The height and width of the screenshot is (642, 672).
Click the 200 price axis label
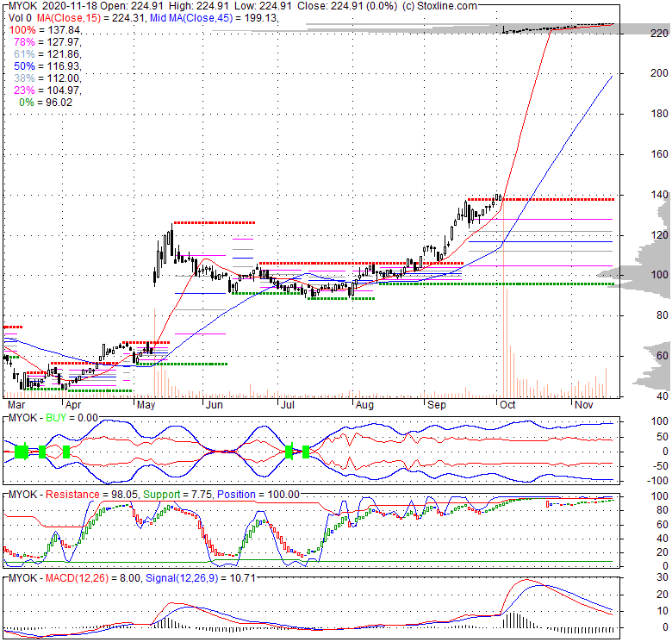click(659, 73)
